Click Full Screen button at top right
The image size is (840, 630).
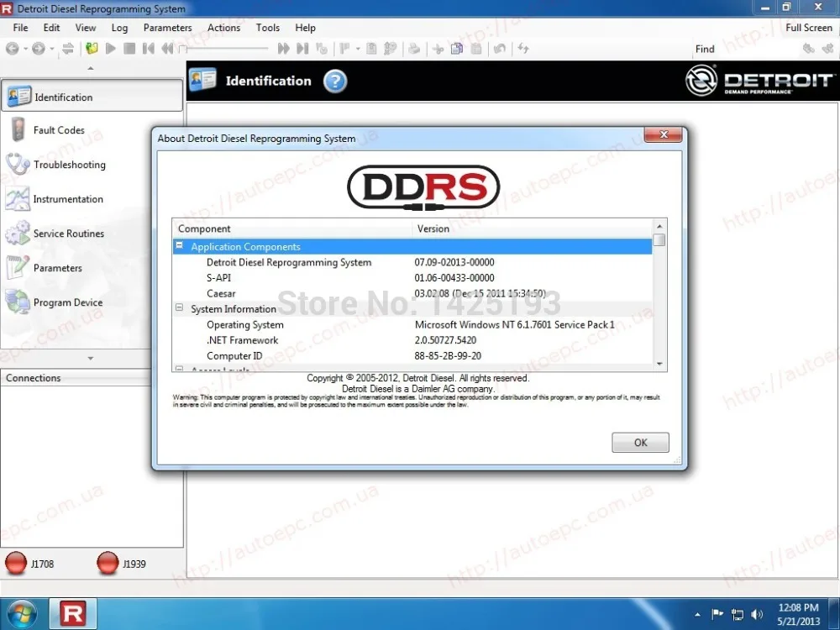[x=808, y=28]
